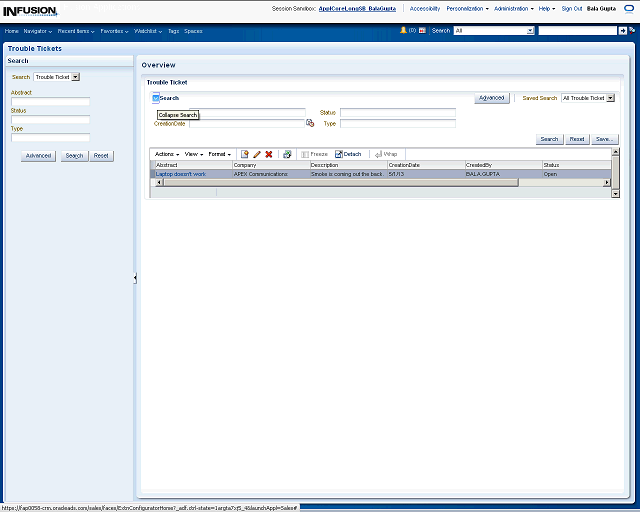This screenshot has width=640, height=512.
Task: Open the Laptop doesn't work ticket link
Action: pos(181,174)
